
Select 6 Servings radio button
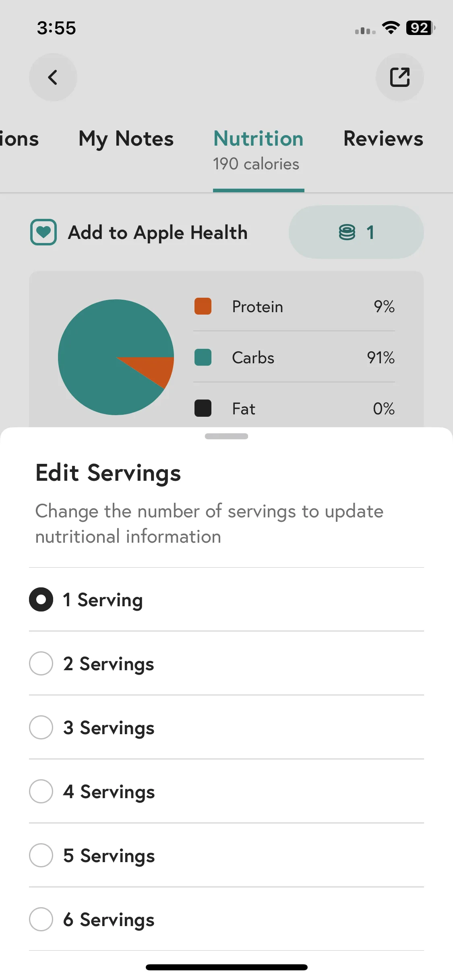(41, 919)
